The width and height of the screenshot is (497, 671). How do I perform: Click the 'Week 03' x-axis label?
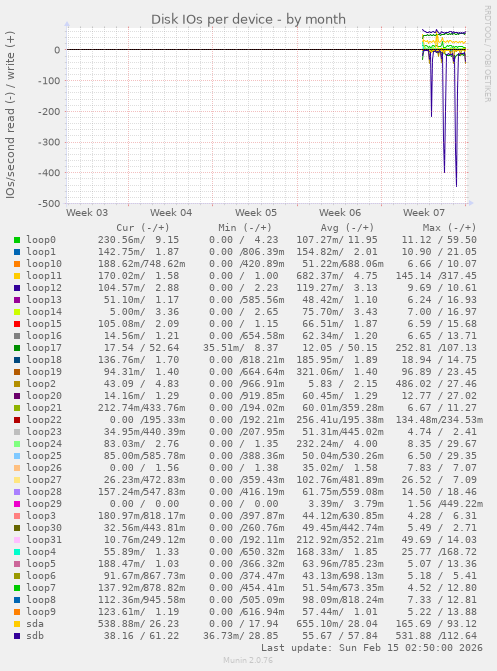coord(87,213)
